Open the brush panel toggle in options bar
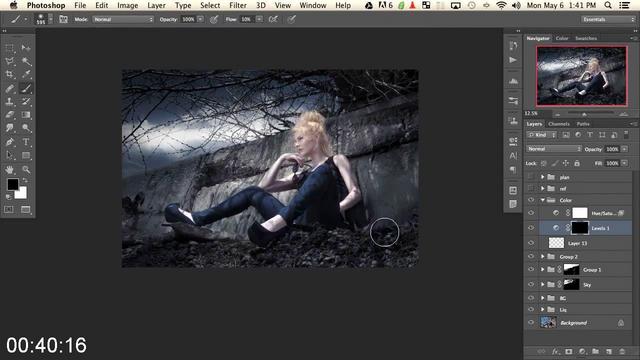 [63, 19]
